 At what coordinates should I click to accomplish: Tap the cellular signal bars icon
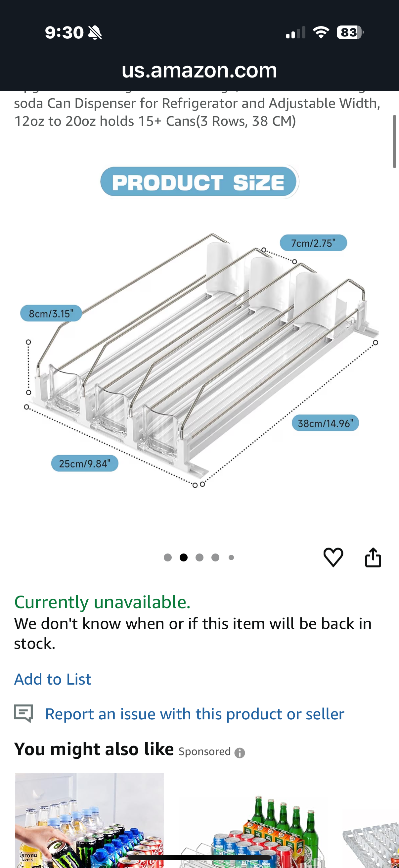click(x=295, y=33)
